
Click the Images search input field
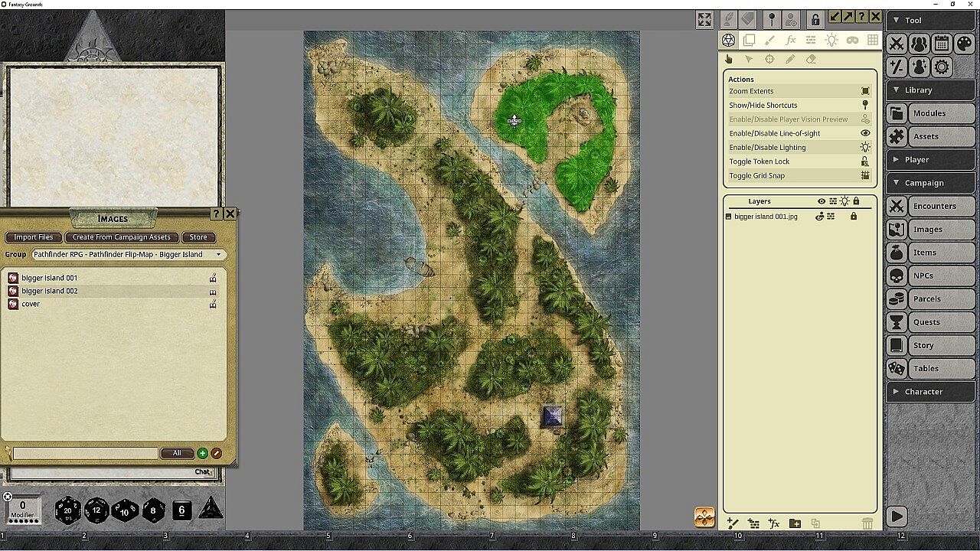tap(85, 453)
